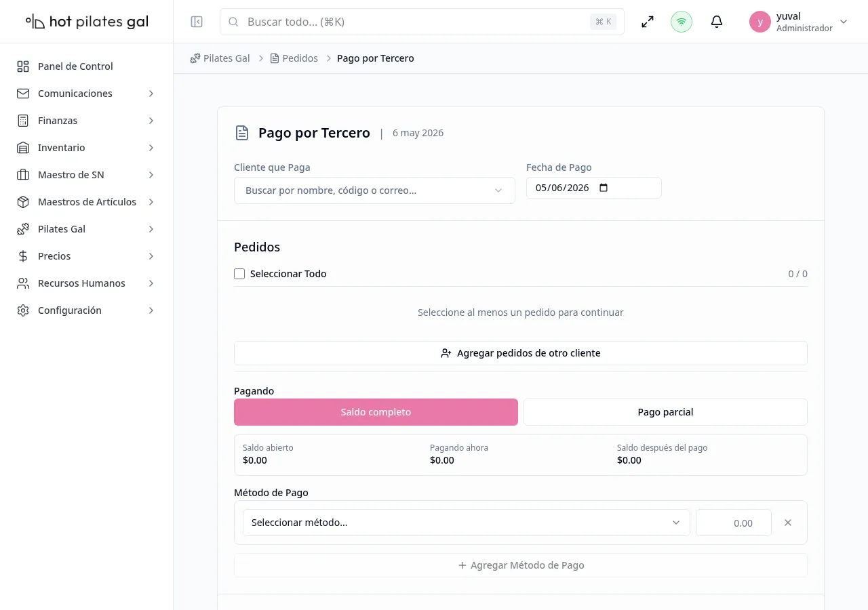Click the document icon beside the Pago por Tercero title
The width and height of the screenshot is (868, 610).
pyautogui.click(x=242, y=133)
